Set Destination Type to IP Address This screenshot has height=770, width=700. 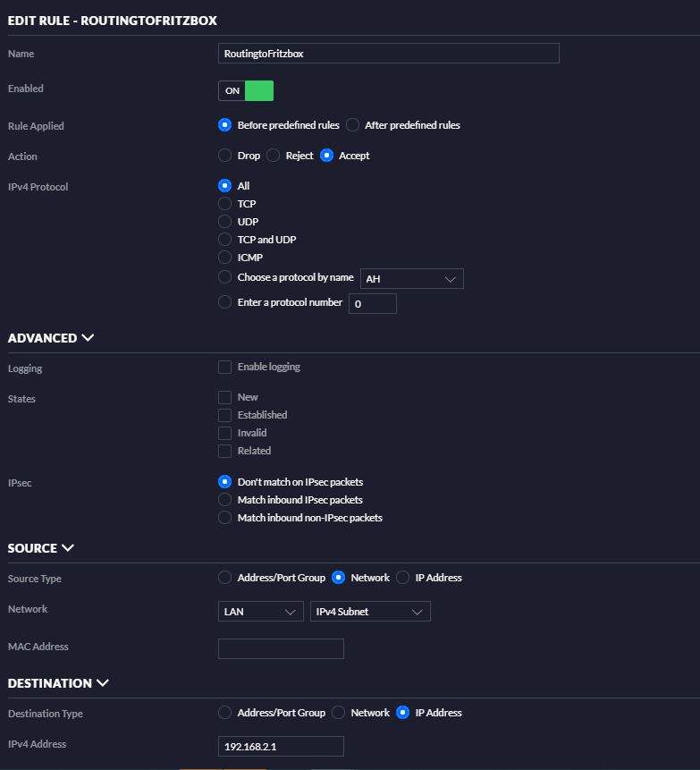pos(402,713)
